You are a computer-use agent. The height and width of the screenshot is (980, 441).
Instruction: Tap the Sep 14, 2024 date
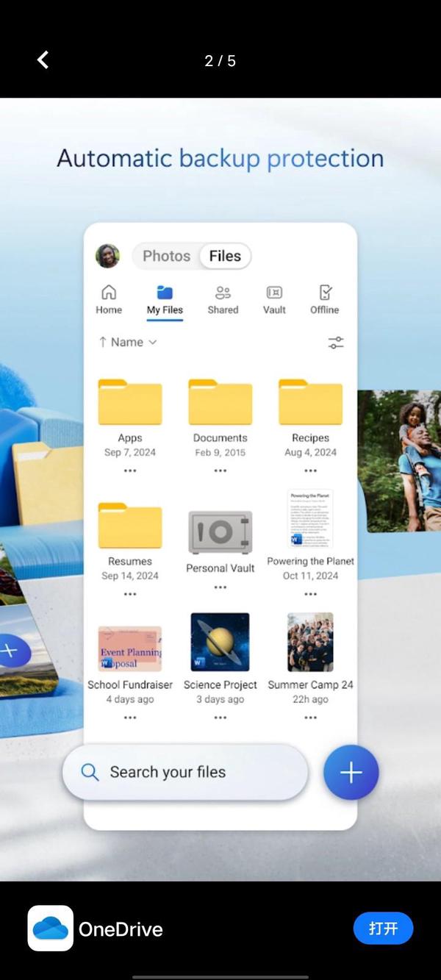(130, 576)
